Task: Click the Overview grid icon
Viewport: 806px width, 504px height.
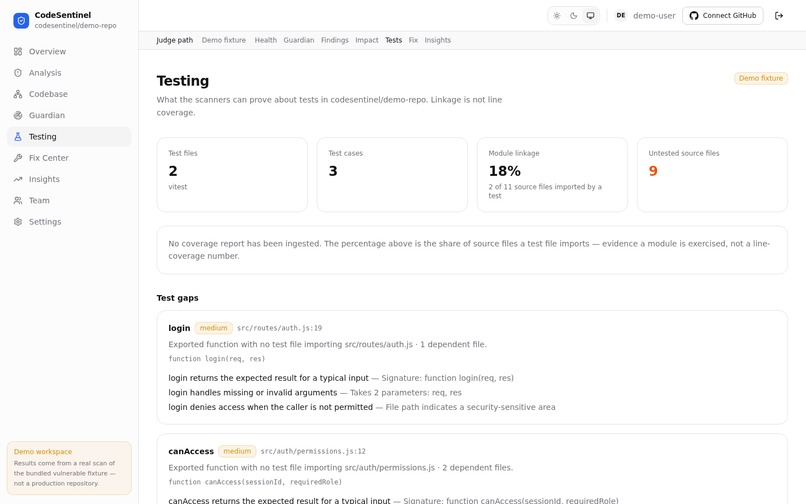Action: click(x=18, y=51)
